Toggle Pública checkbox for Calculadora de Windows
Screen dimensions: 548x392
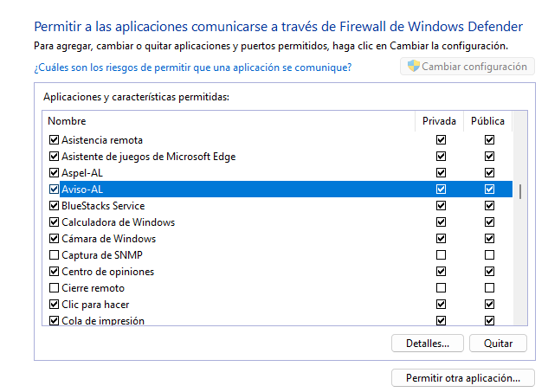[x=489, y=222]
